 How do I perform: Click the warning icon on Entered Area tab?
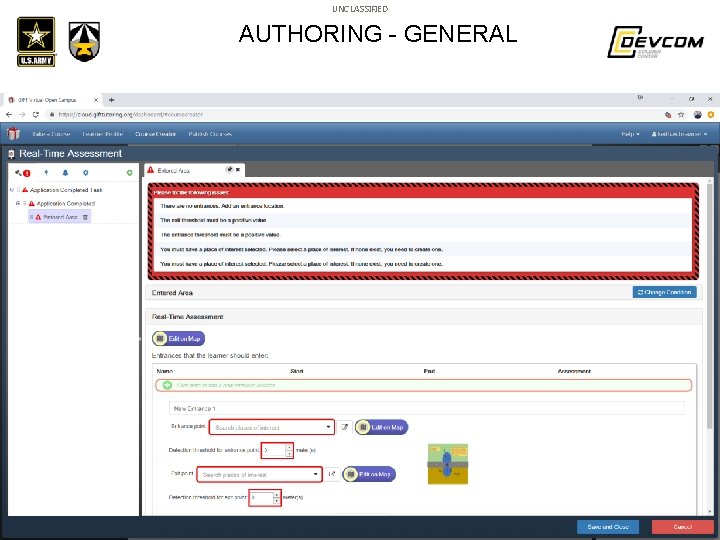click(150, 170)
